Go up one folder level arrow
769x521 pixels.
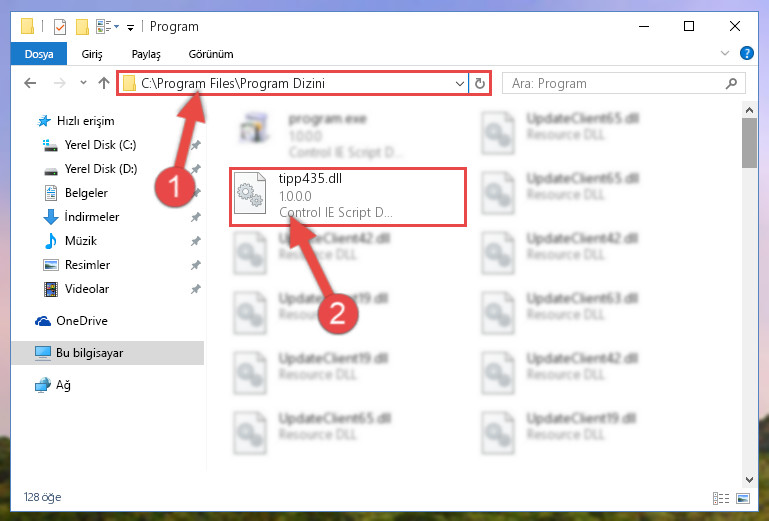click(103, 83)
